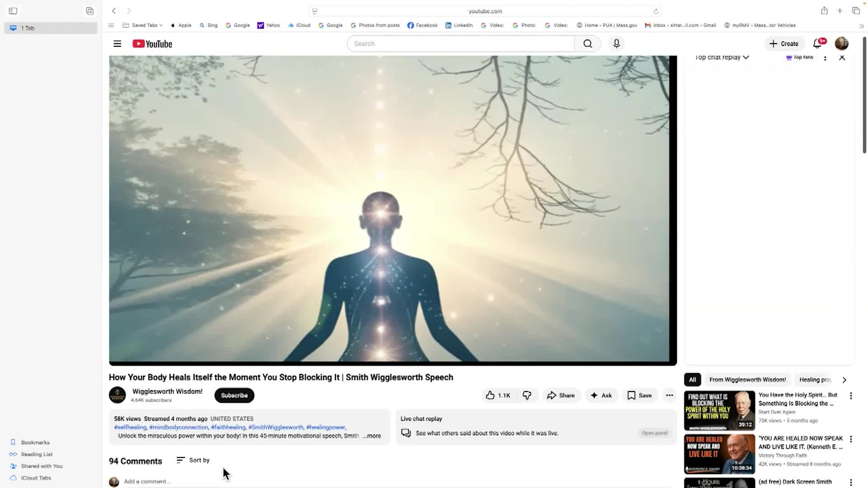This screenshot has height=488, width=868.
Task: Open options for 'You Have the Holy Spirit' video
Action: point(851,396)
